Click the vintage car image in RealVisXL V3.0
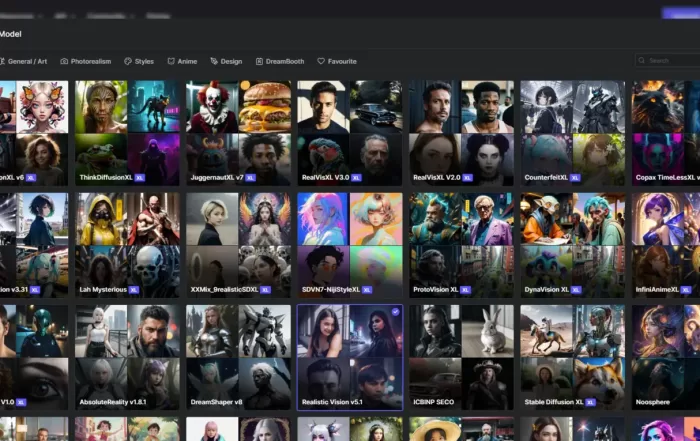700x441 pixels. [x=376, y=107]
